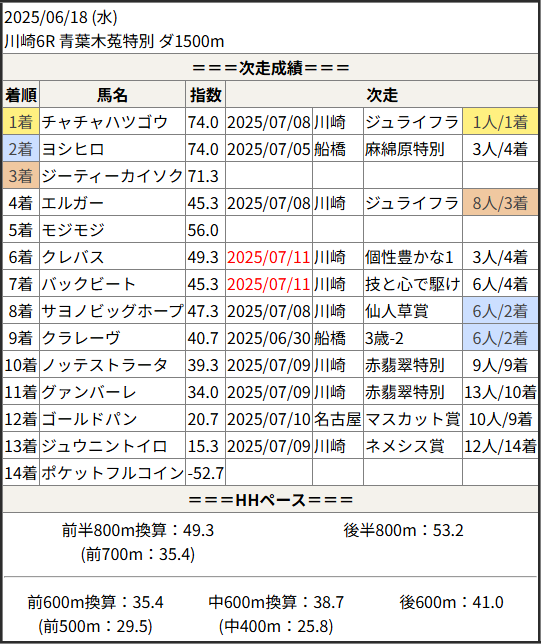Click the ===次走成績=== section header
This screenshot has height=644, width=541.
coord(271,67)
